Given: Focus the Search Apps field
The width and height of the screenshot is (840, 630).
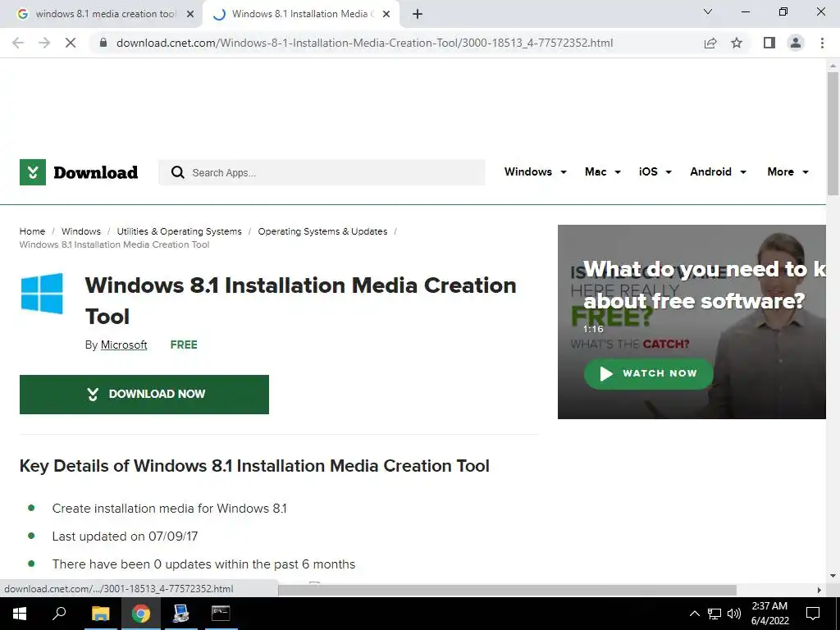Looking at the screenshot, I should (322, 172).
